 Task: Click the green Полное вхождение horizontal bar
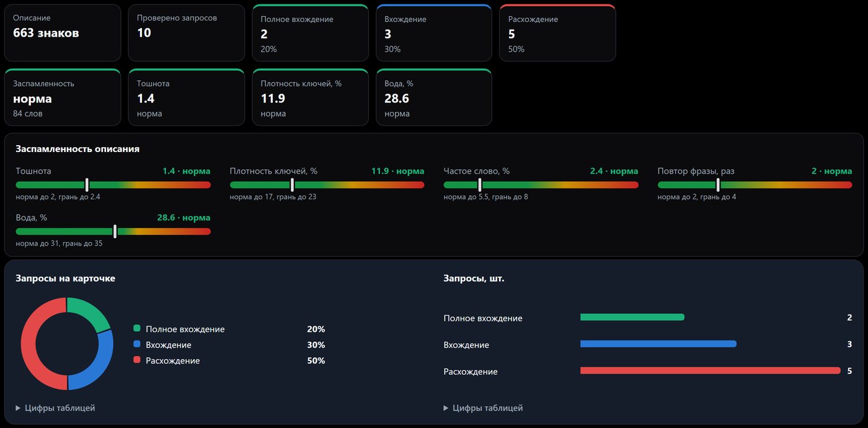(x=632, y=317)
